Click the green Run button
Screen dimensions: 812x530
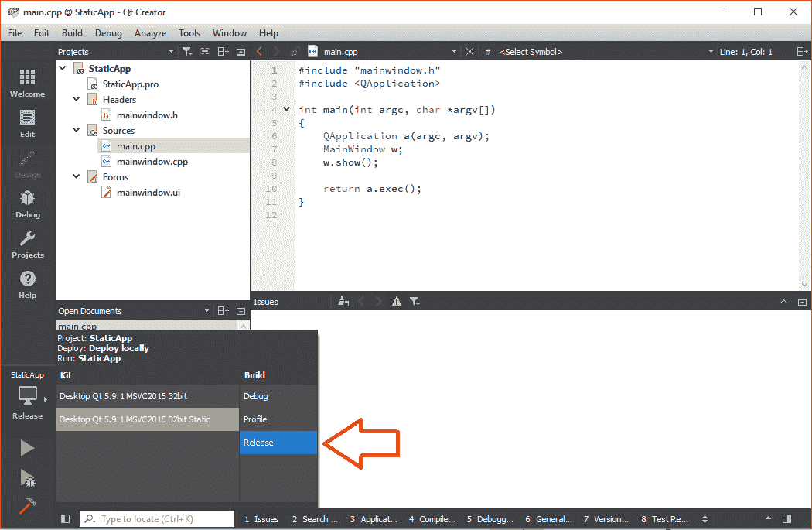click(x=27, y=448)
